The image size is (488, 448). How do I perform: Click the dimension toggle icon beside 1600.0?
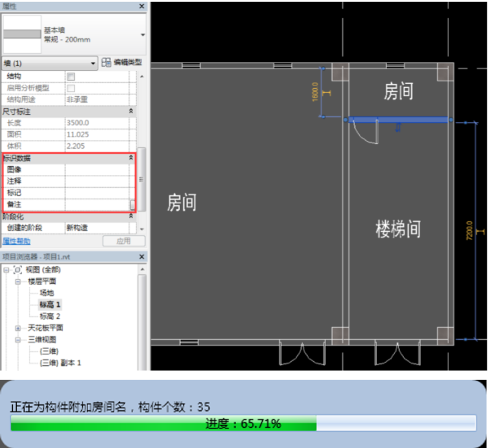(327, 93)
